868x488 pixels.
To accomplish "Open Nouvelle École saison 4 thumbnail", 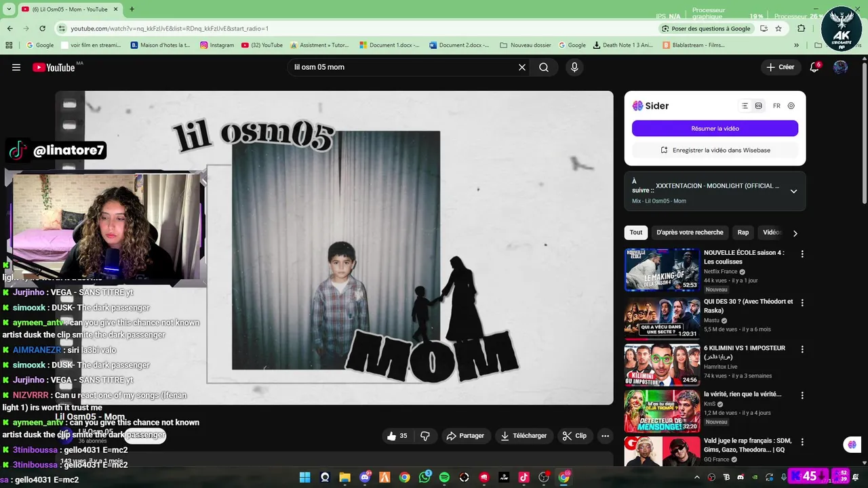I will coord(662,269).
